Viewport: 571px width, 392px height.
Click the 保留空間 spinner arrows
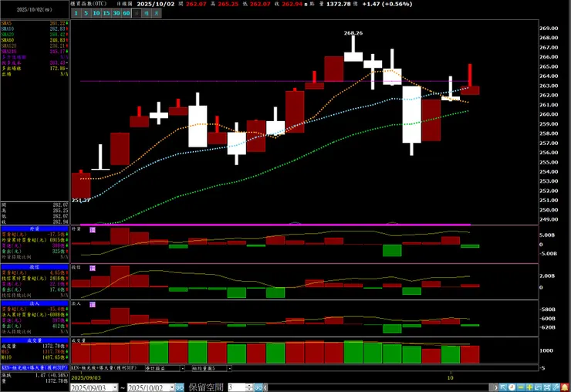coord(249,387)
